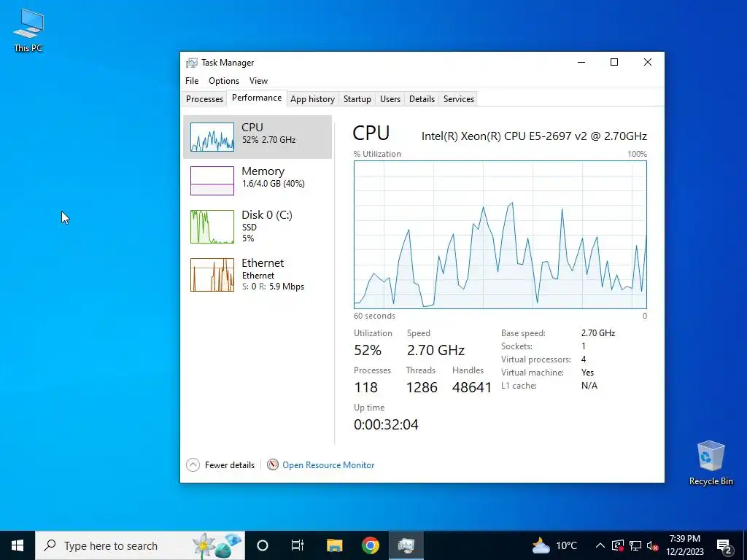The height and width of the screenshot is (560, 747).
Task: Click the Virtual machine Yes value
Action: pos(587,373)
